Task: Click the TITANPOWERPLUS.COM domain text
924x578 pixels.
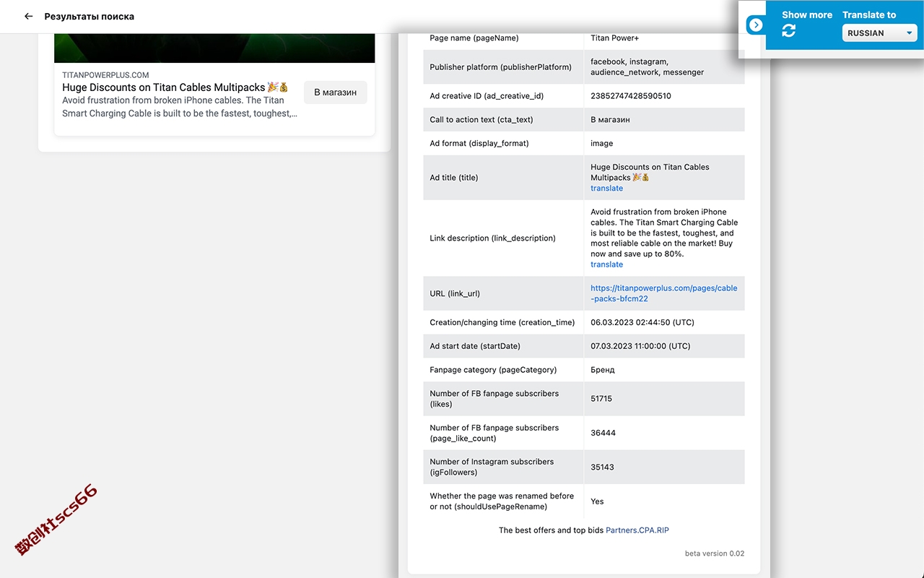Action: point(105,75)
